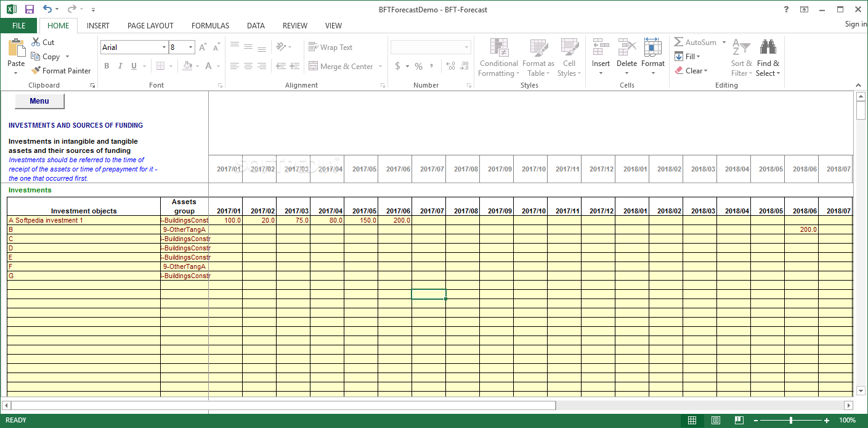This screenshot has height=428, width=868.
Task: Toggle Underline formatting
Action: pos(134,66)
